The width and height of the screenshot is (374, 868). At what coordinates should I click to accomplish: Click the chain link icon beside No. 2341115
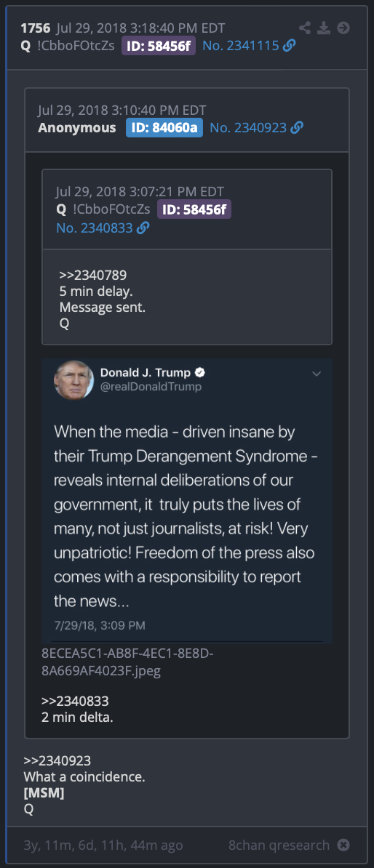click(x=289, y=46)
